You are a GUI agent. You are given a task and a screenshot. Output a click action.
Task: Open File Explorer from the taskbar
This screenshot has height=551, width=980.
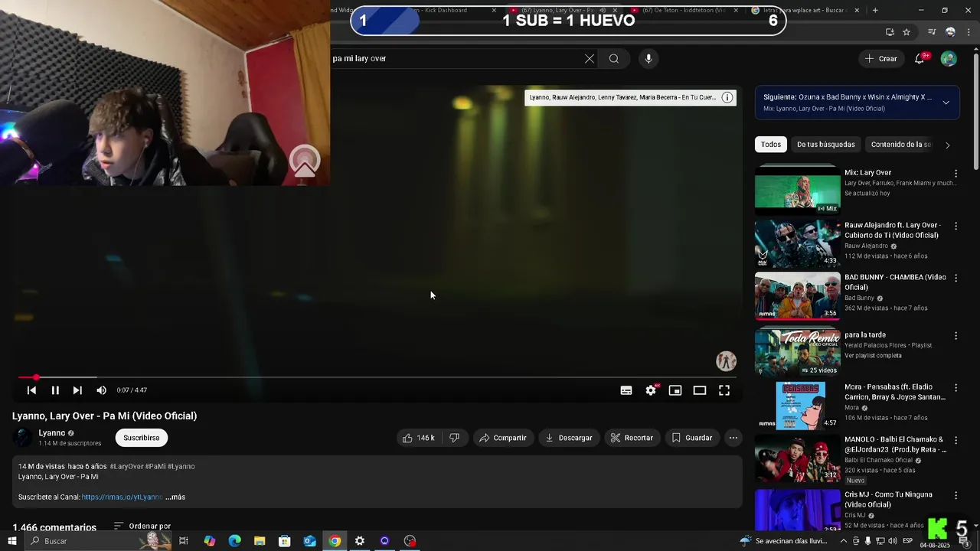point(260,541)
